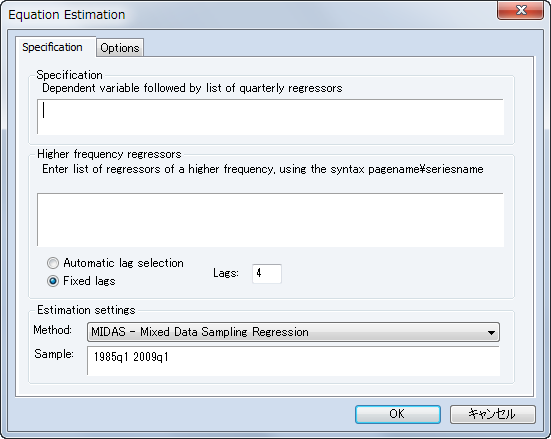Click the Lags: label
Viewport: 551px width, 439px height.
tap(226, 273)
